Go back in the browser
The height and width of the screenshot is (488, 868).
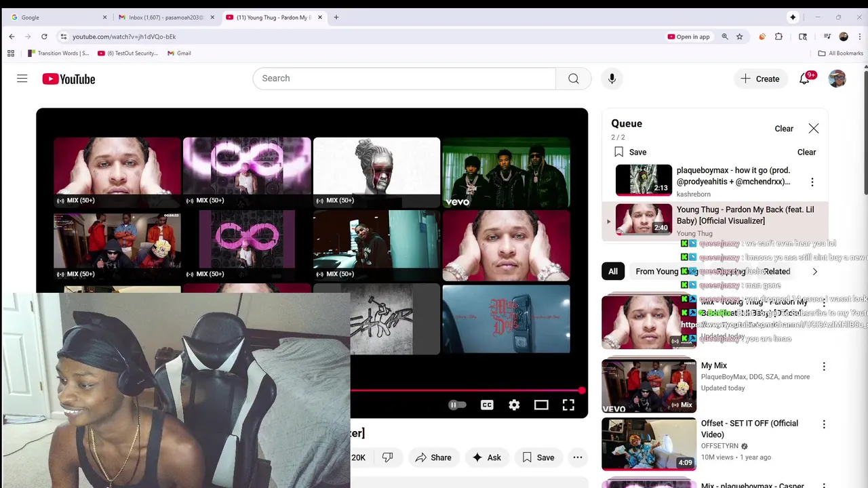point(12,37)
